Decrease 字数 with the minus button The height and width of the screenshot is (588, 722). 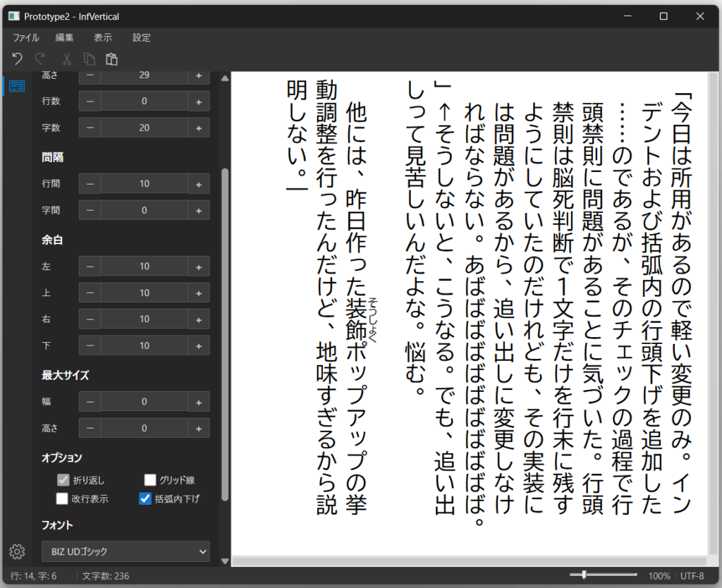click(90, 128)
